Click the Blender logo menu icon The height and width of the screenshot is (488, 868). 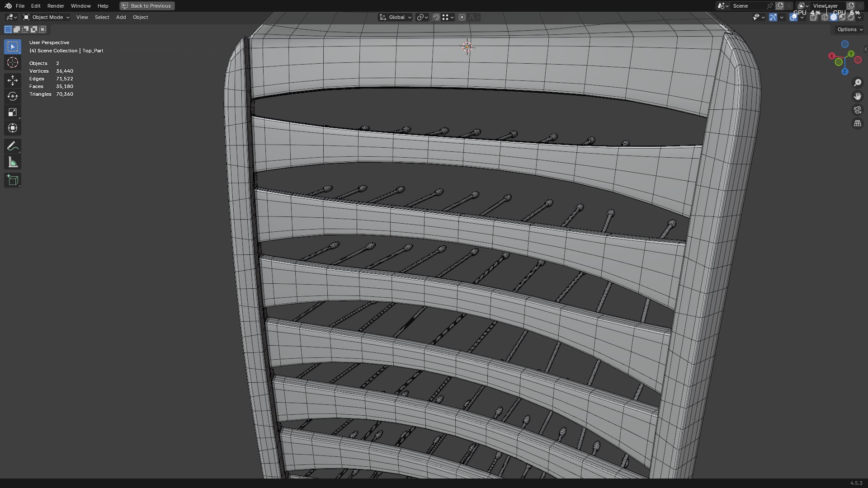(x=8, y=6)
